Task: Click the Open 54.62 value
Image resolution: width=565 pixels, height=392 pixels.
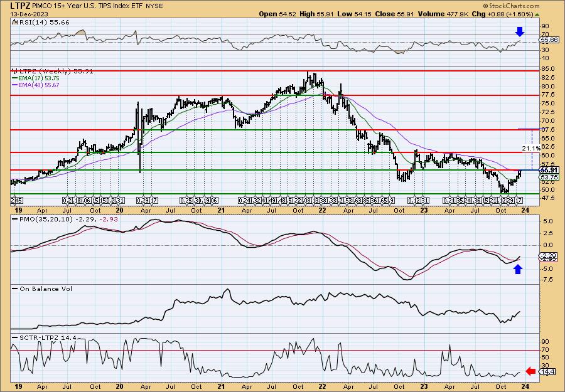Action: point(277,14)
